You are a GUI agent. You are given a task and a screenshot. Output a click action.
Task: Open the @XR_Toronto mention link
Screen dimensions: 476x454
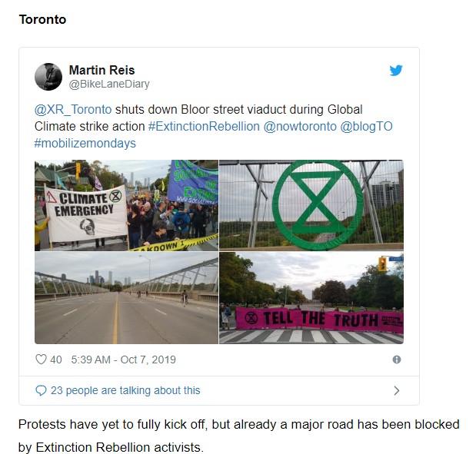pos(73,108)
